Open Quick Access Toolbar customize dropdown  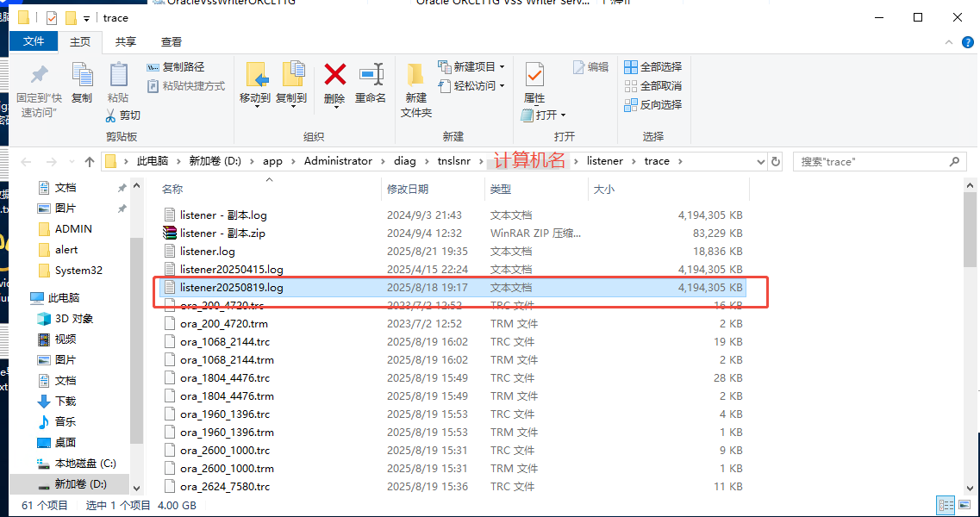[86, 18]
